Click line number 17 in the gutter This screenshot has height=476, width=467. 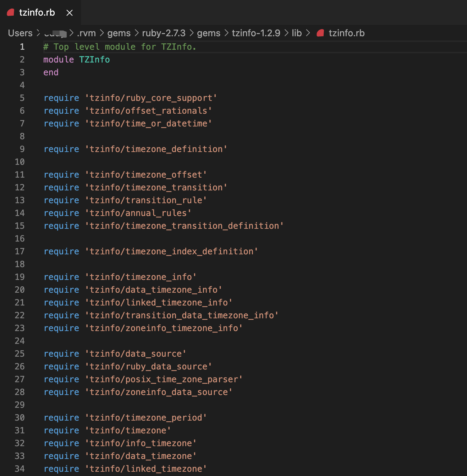pyautogui.click(x=20, y=251)
